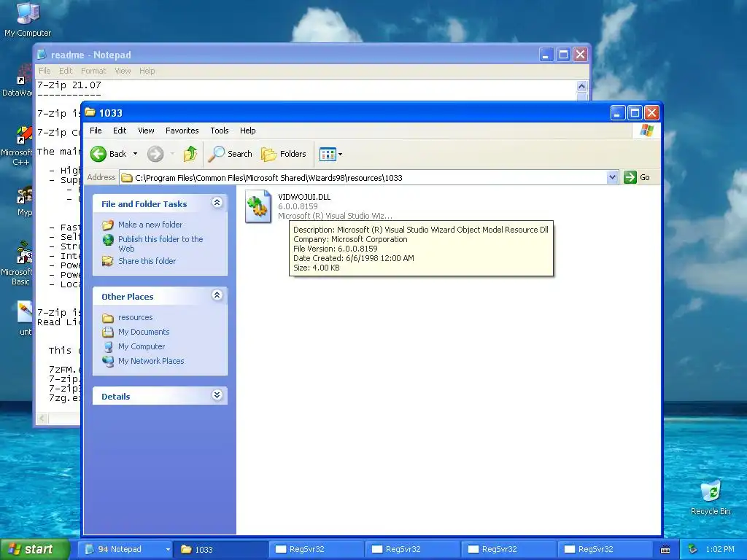Open the Search pane
The image size is (747, 560).
(x=231, y=154)
